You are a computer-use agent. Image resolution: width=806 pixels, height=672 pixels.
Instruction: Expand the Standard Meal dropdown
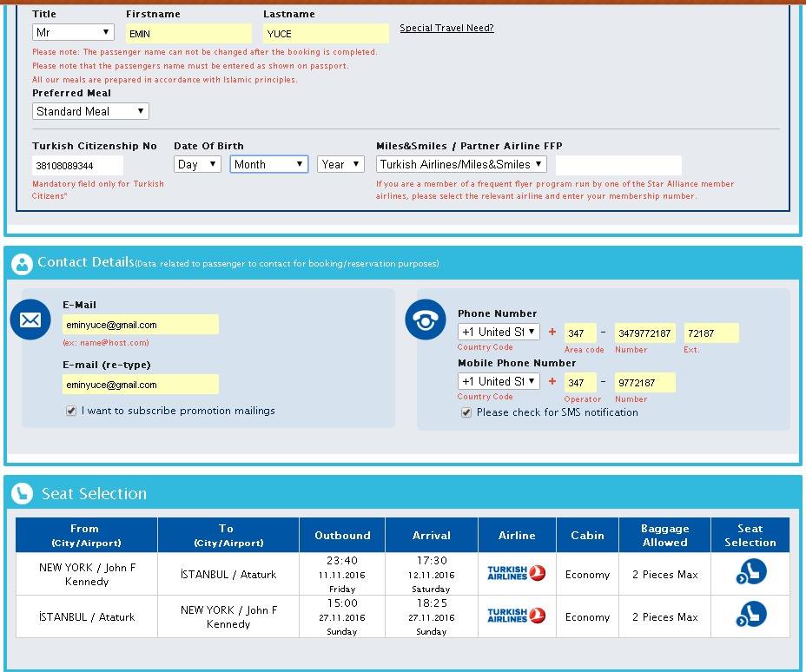90,111
